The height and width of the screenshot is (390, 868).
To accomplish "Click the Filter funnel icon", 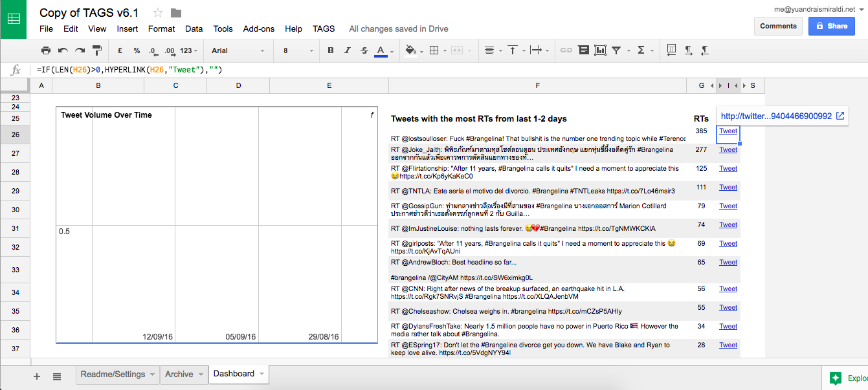I will [616, 50].
